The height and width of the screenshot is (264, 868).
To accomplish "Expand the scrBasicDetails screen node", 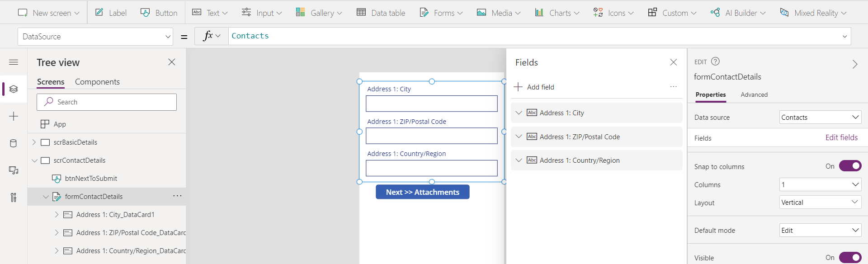I will pyautogui.click(x=34, y=142).
